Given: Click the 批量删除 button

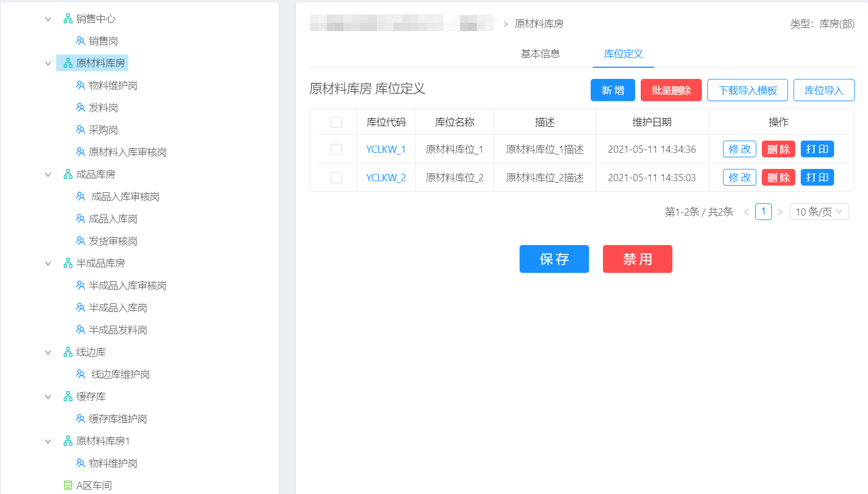Looking at the screenshot, I should click(x=671, y=90).
